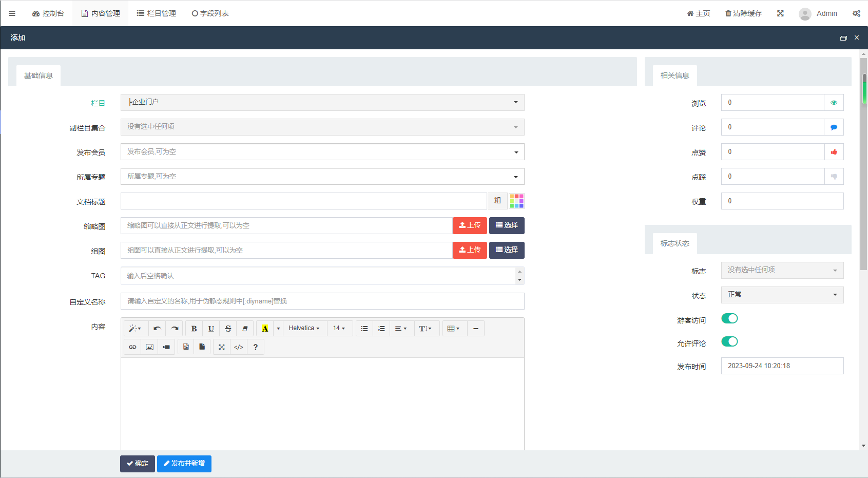Click the eraser icon to clear formatting

[245, 329]
